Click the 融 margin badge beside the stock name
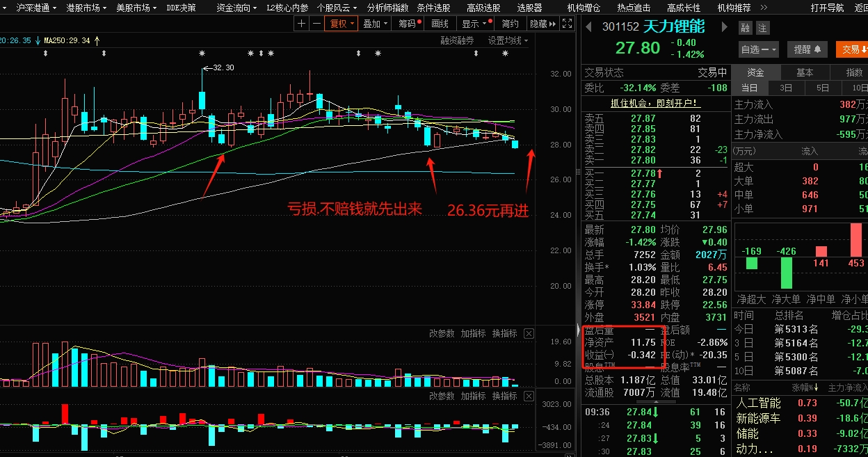 tap(746, 29)
